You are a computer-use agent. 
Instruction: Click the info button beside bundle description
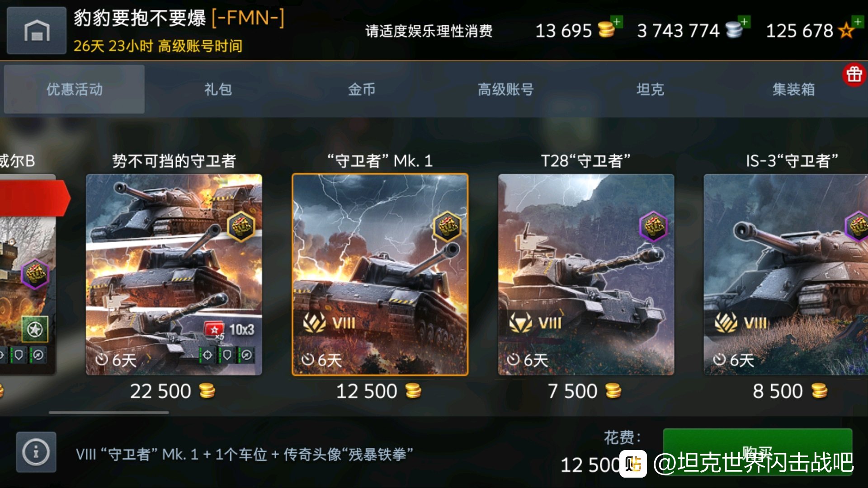(36, 452)
